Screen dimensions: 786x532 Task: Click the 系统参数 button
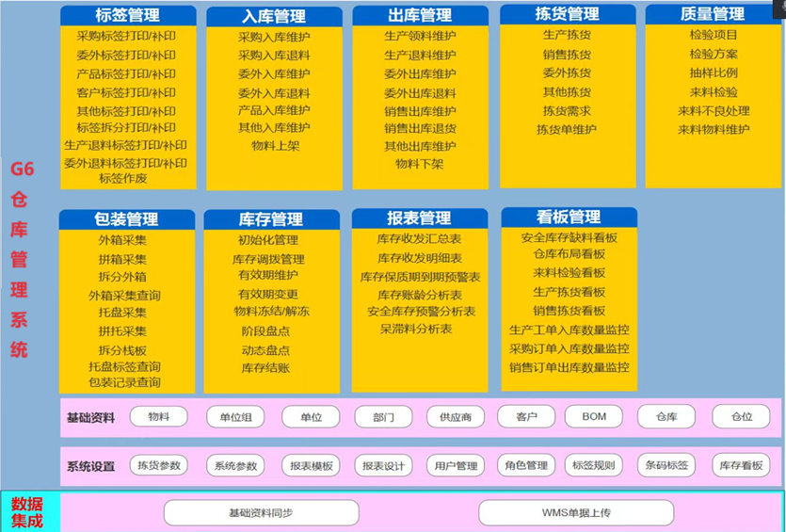coord(235,466)
